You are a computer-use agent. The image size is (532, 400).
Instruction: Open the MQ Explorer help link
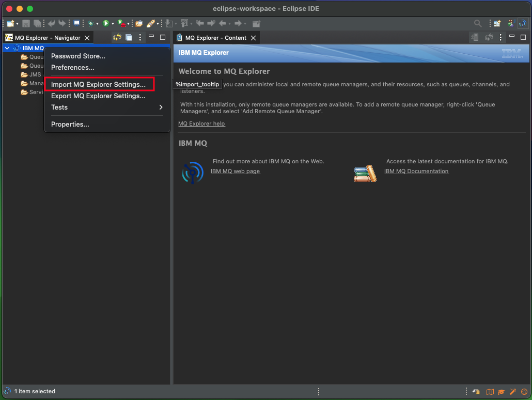click(x=201, y=124)
